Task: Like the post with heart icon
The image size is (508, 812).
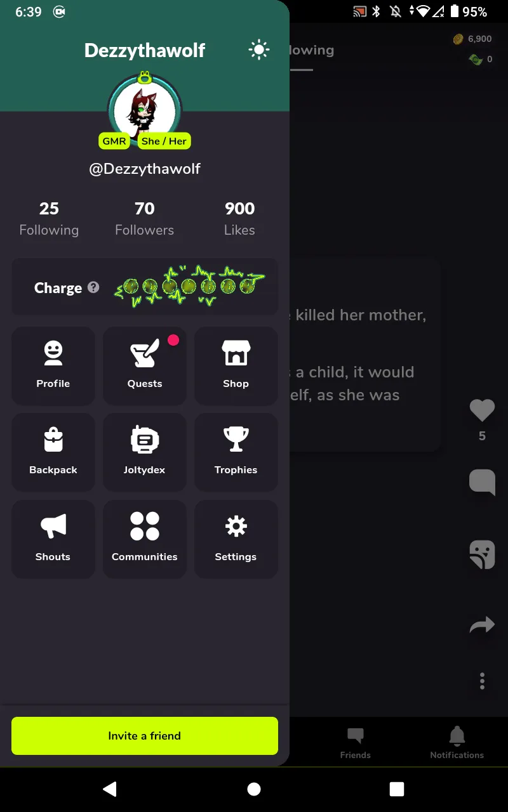Action: (x=482, y=410)
